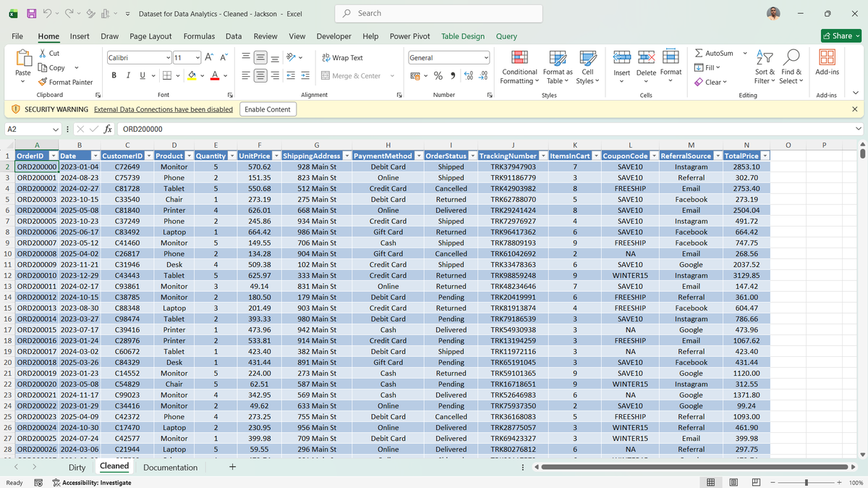Image resolution: width=868 pixels, height=488 pixels.
Task: Switch to the Documentation sheet tab
Action: [x=170, y=468]
